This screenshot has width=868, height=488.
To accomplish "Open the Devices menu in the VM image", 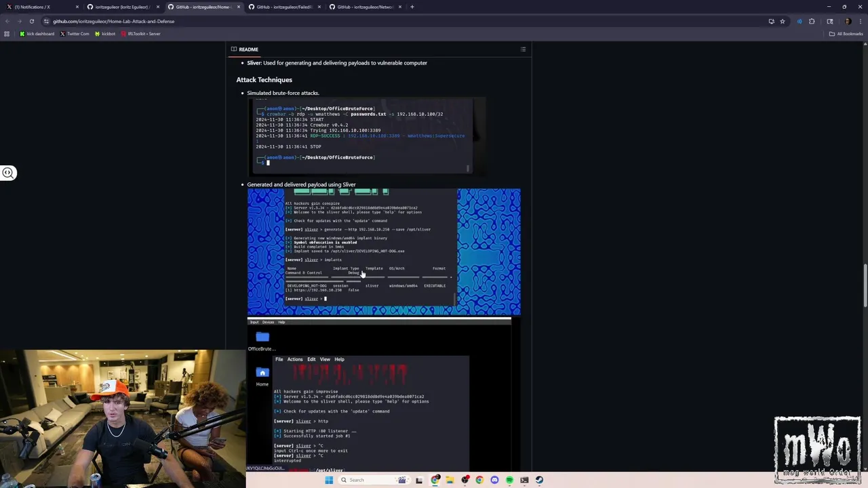I will click(268, 322).
